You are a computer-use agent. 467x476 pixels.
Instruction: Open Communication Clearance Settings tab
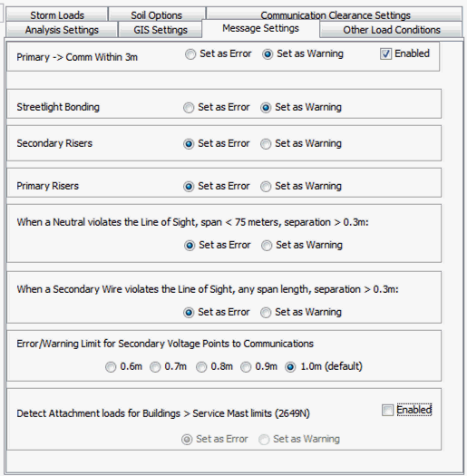coord(336,15)
